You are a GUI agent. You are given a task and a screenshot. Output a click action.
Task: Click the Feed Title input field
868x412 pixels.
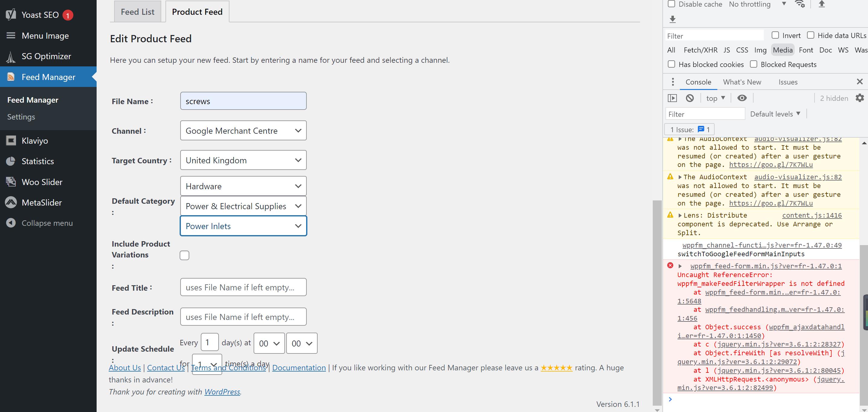[243, 287]
